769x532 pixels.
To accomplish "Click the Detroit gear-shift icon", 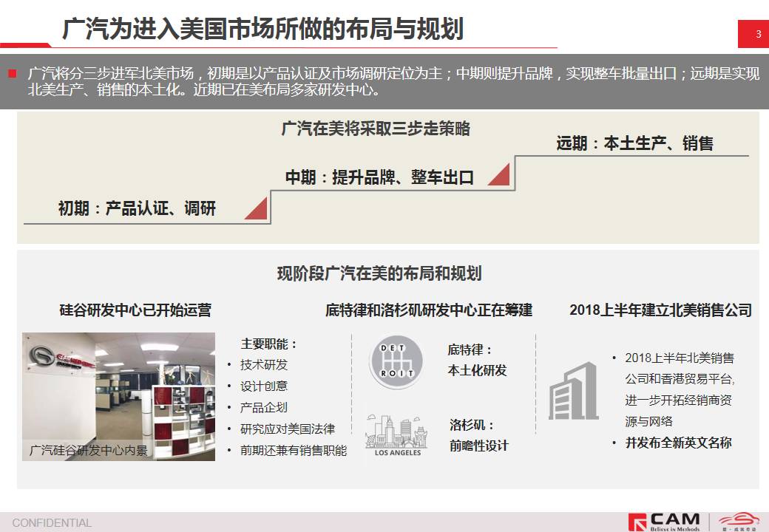I will click(396, 362).
